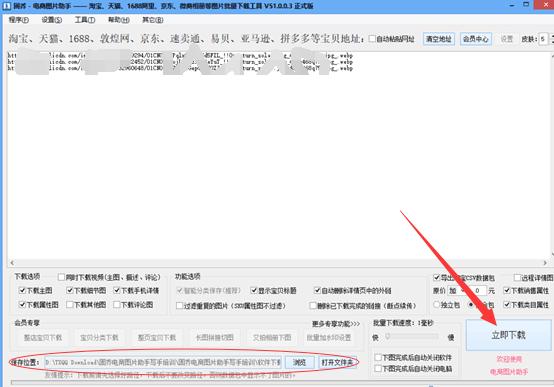This screenshot has height=387, width=554.
Task: Enable 同时下载视频 (主图、描述、评论) checkbox
Action: [61, 277]
